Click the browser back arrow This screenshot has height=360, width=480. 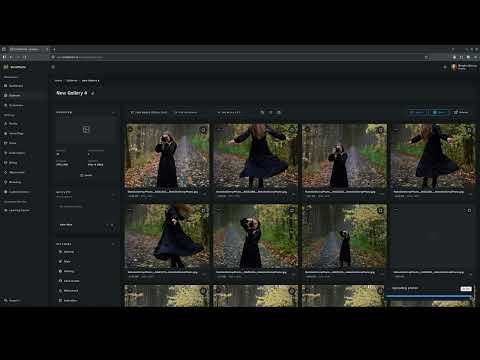click(x=11, y=57)
